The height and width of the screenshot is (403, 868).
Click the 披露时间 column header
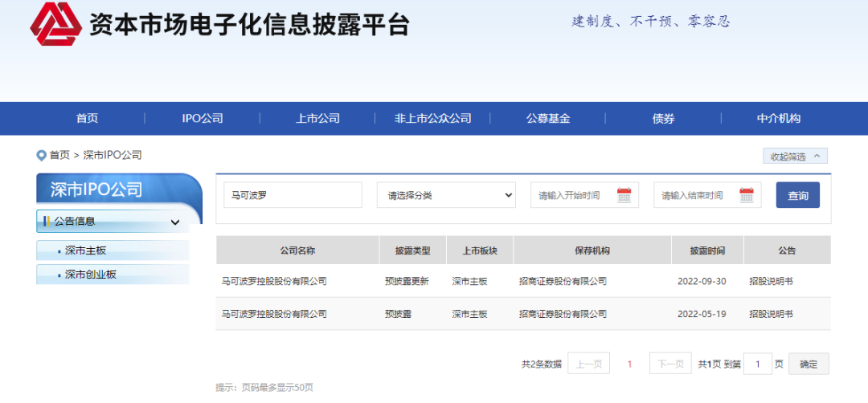click(707, 250)
